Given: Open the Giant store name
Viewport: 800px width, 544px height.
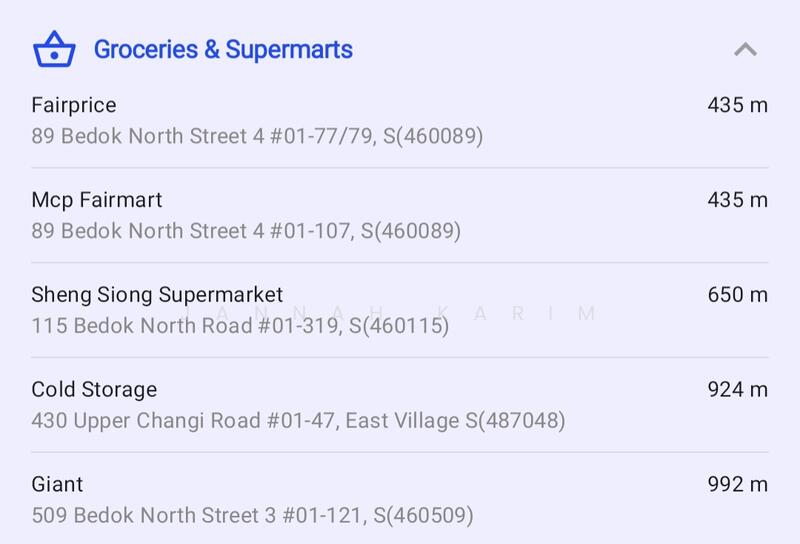Looking at the screenshot, I should (57, 484).
